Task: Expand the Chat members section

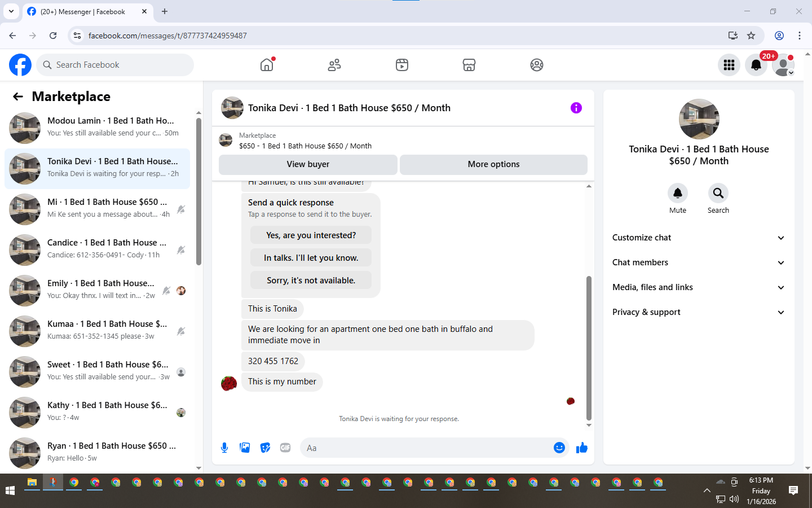Action: [x=699, y=262]
